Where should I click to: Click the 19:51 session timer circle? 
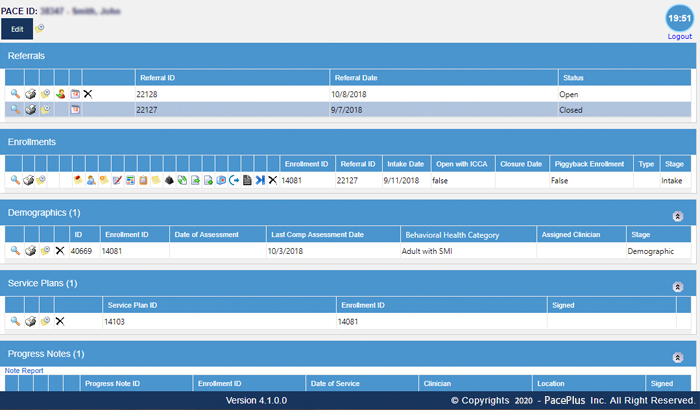point(679,18)
